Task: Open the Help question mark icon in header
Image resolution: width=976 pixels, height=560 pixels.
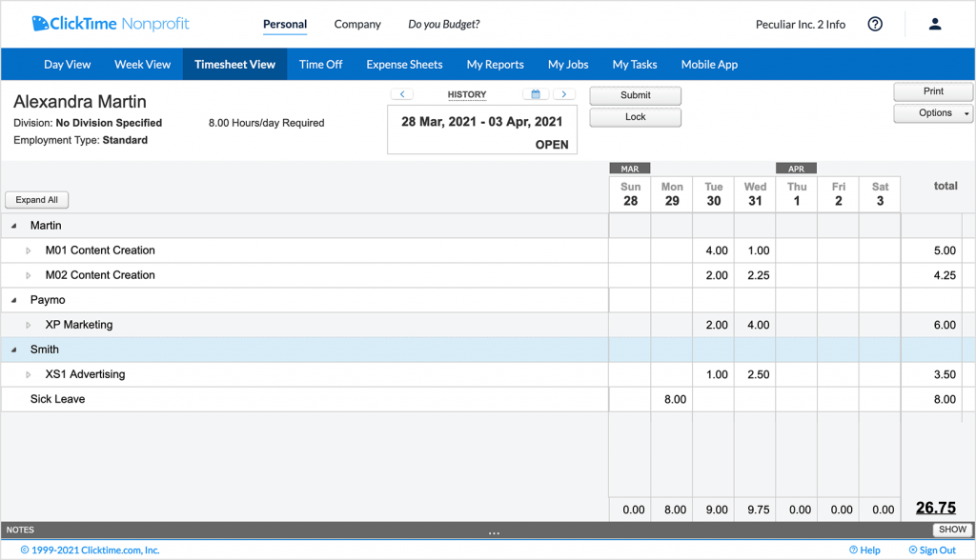Action: coord(875,24)
